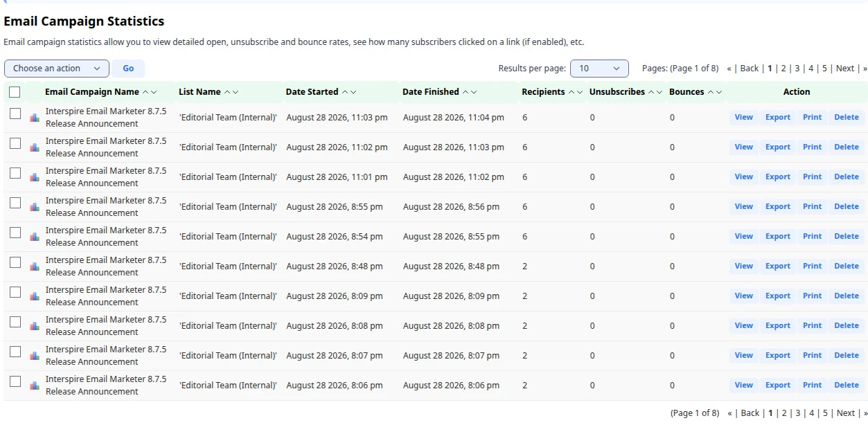
Task: Print the campaign started at 8:09 pm
Action: pyautogui.click(x=813, y=296)
